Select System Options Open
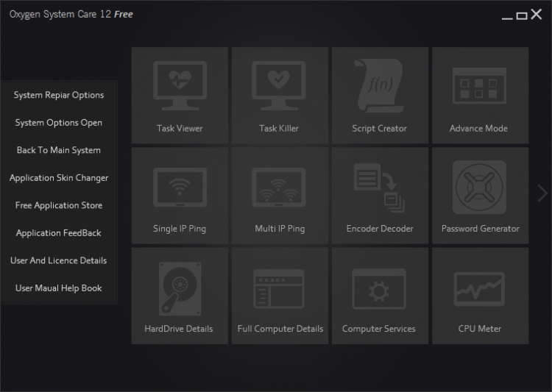 (x=59, y=123)
